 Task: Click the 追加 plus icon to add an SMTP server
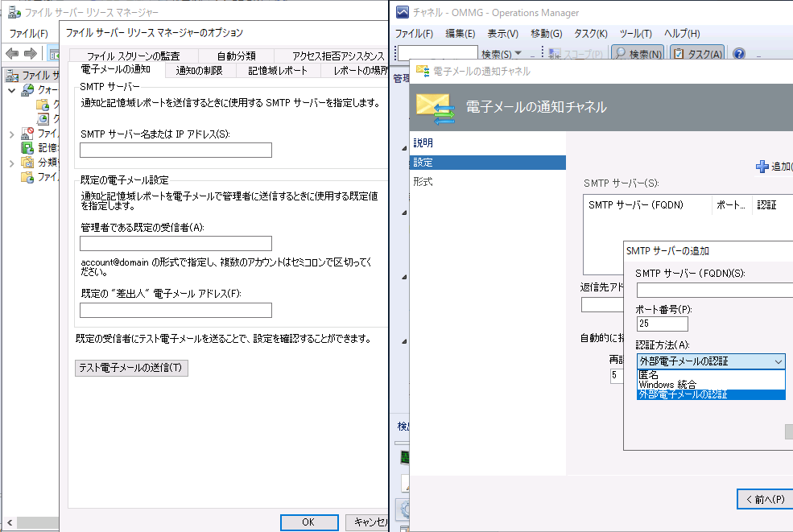(x=762, y=167)
